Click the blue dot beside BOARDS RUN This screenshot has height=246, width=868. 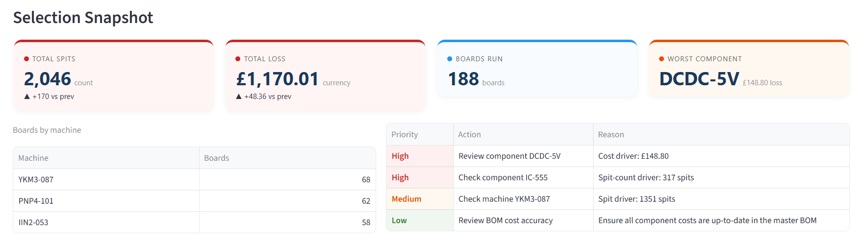click(x=450, y=59)
